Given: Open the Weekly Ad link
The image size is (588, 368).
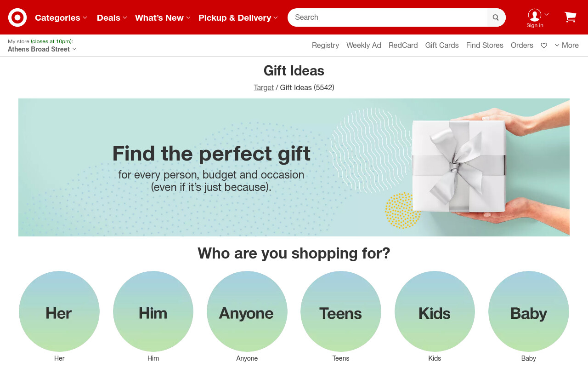Looking at the screenshot, I should (x=364, y=45).
